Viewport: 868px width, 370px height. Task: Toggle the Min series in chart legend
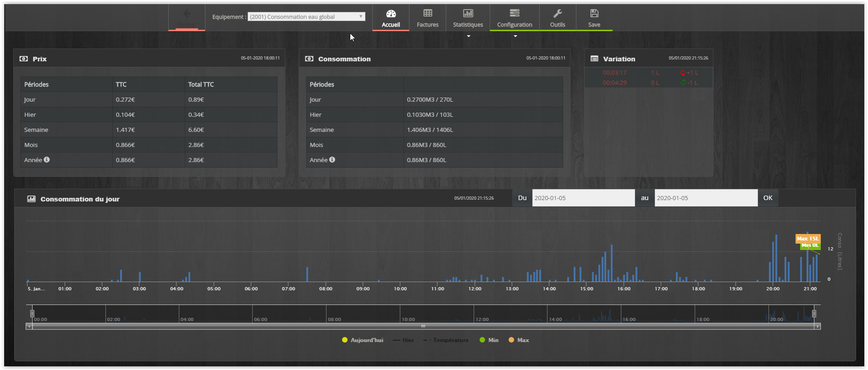[489, 340]
